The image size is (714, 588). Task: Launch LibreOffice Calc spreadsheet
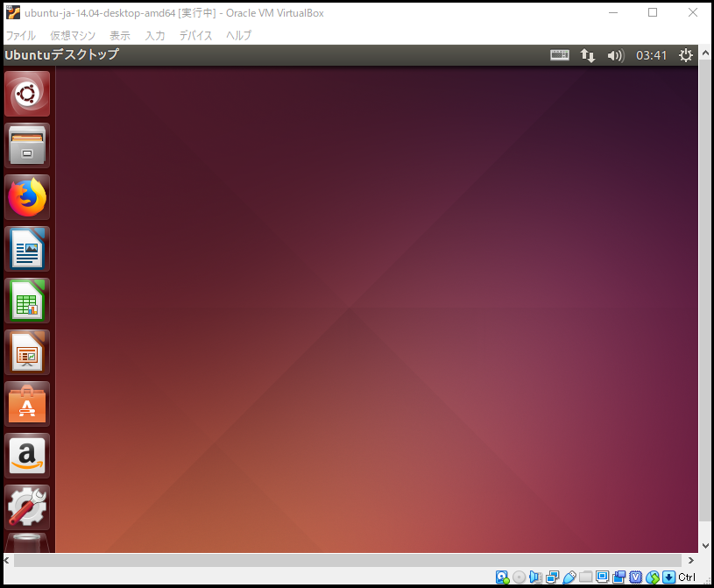(x=27, y=301)
